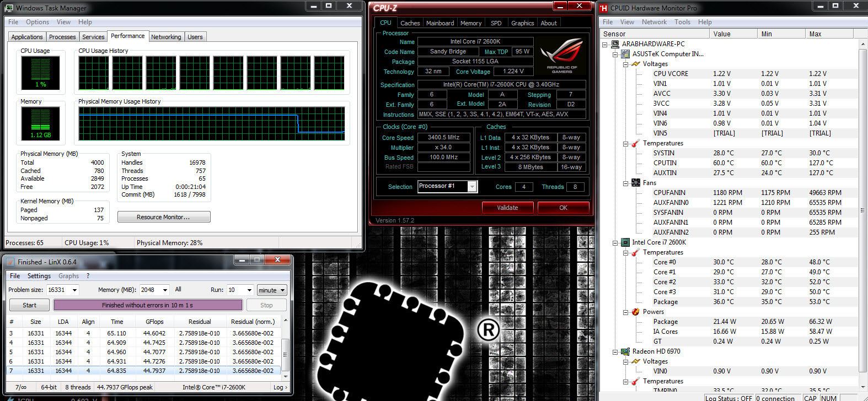Open the Caches tab in CPU-Z
This screenshot has height=401, width=868.
click(410, 23)
